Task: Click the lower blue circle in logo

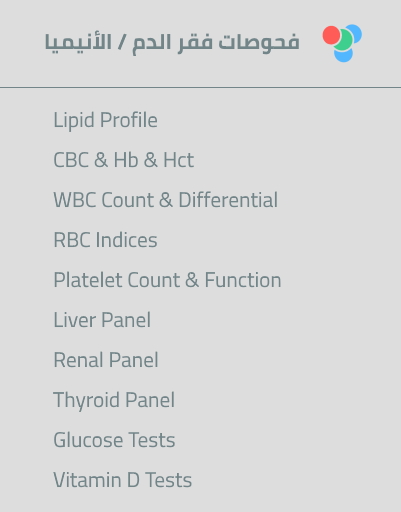Action: (x=344, y=55)
